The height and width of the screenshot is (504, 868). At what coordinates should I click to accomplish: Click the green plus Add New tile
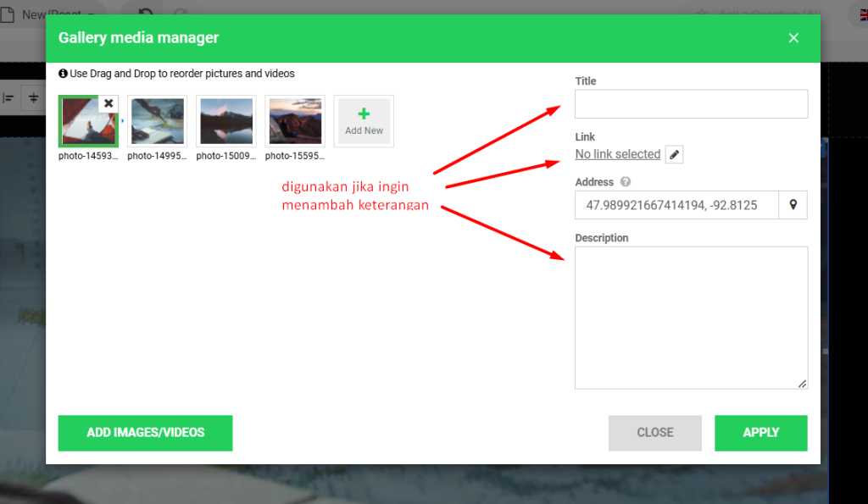pos(364,121)
